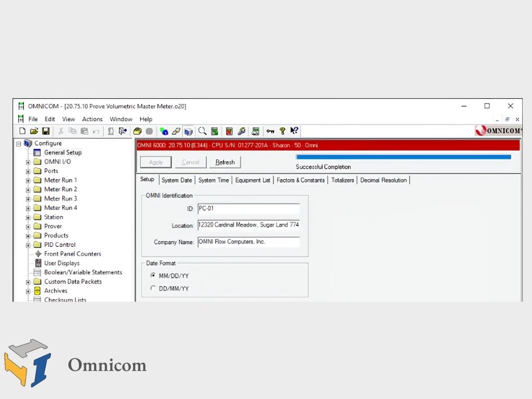Save the file with floppy disk icon

point(46,131)
